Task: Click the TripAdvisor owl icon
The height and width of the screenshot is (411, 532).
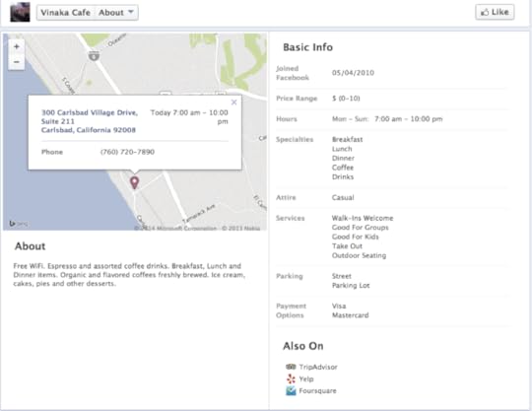Action: (x=291, y=367)
